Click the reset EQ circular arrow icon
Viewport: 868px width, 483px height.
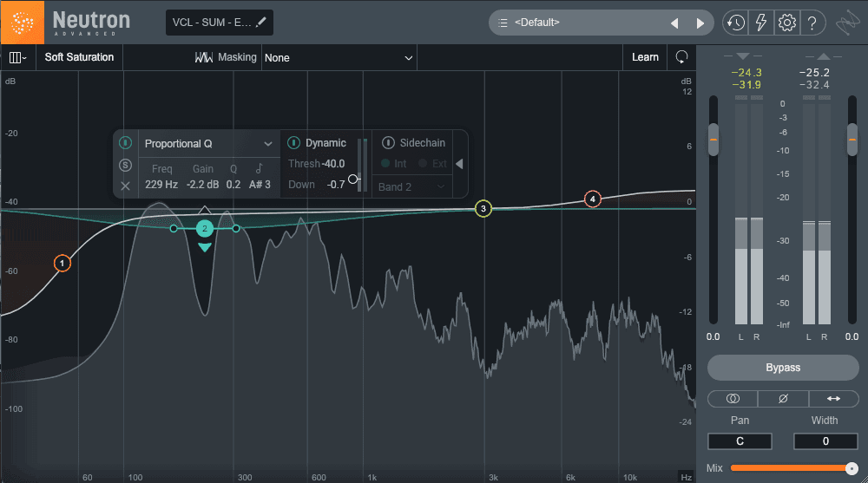point(682,57)
